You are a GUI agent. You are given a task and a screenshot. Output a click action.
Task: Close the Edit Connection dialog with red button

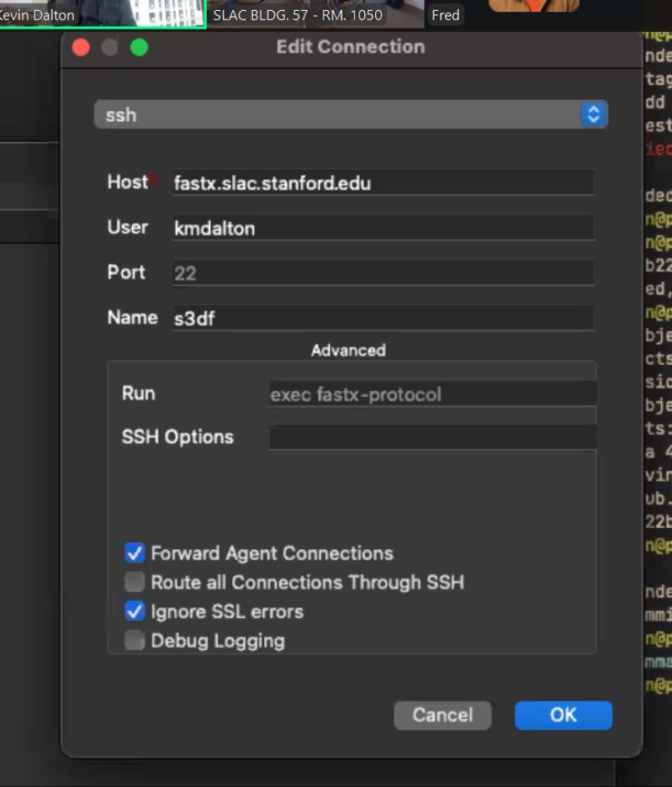coord(81,48)
